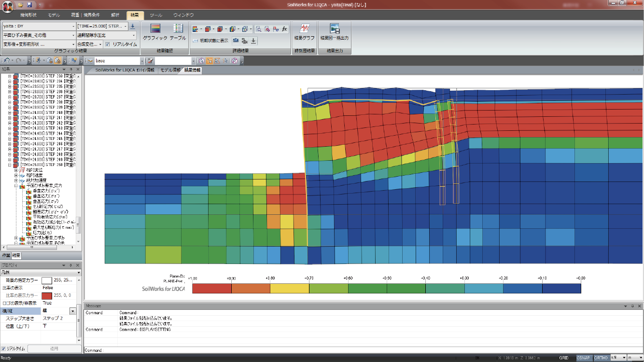Collapse the TIME=25.000 STEP 250 tree node
The image size is (644, 362).
pos(10,165)
